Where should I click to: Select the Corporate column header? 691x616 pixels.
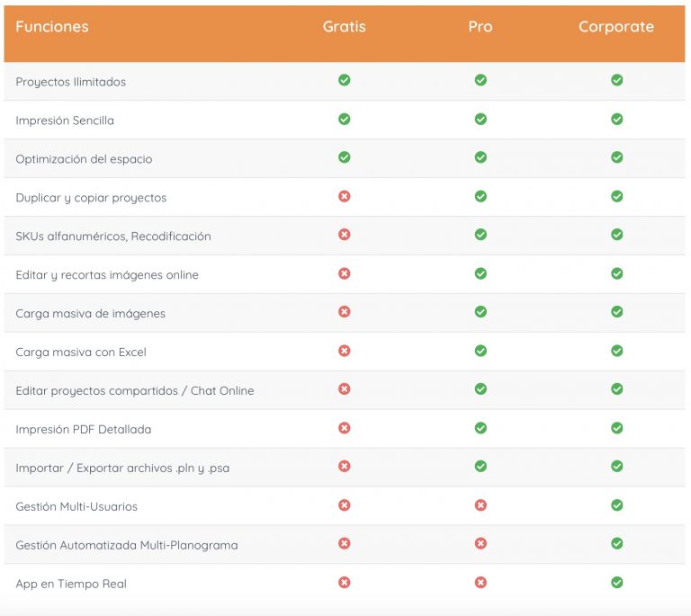tap(616, 27)
